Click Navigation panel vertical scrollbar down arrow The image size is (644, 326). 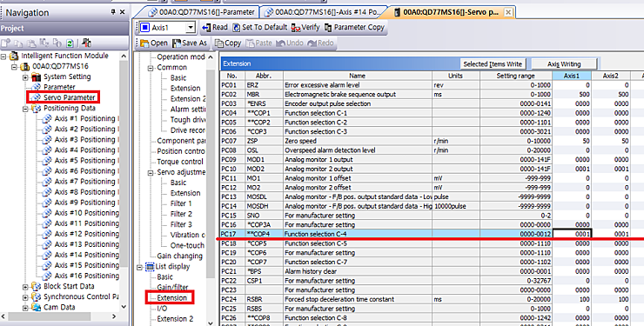coord(124,307)
